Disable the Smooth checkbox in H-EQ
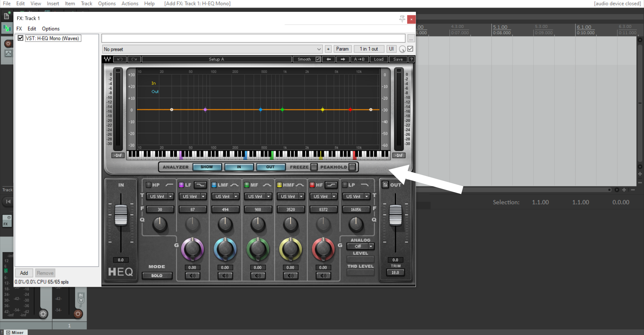This screenshot has height=335, width=644. pyautogui.click(x=318, y=59)
